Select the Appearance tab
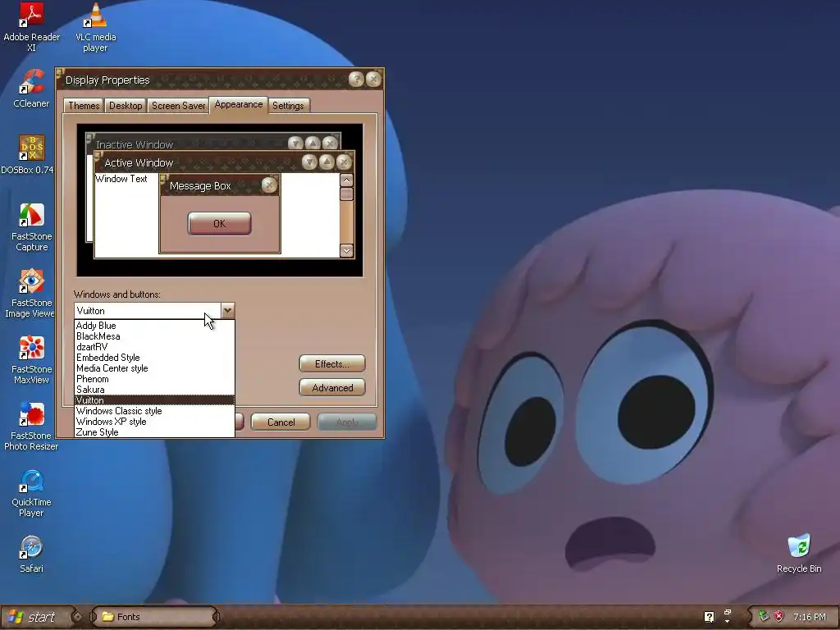The height and width of the screenshot is (630, 840). tap(239, 104)
